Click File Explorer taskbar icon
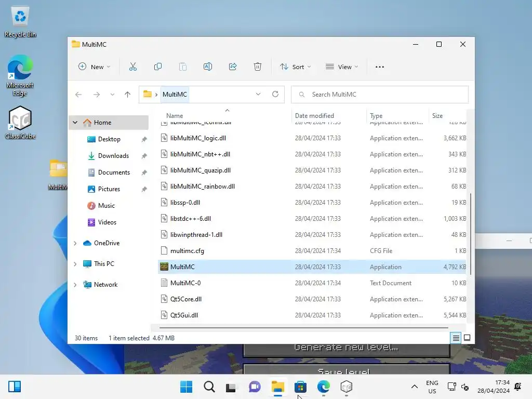 [277, 387]
